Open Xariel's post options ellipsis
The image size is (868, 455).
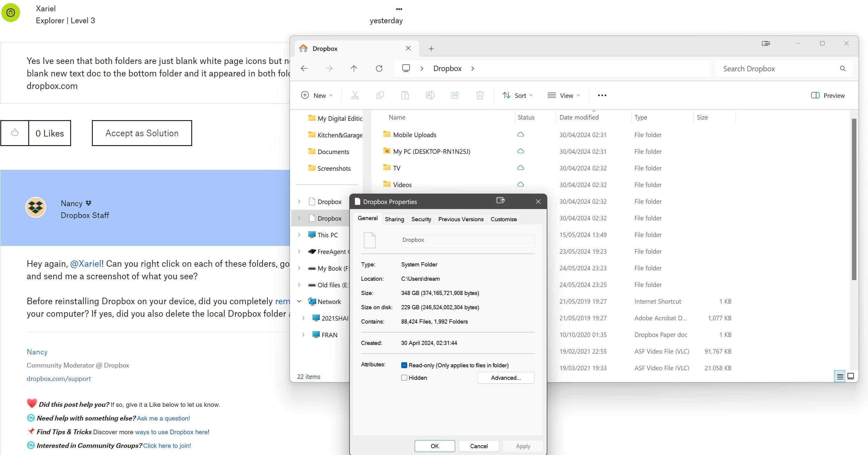pos(399,9)
